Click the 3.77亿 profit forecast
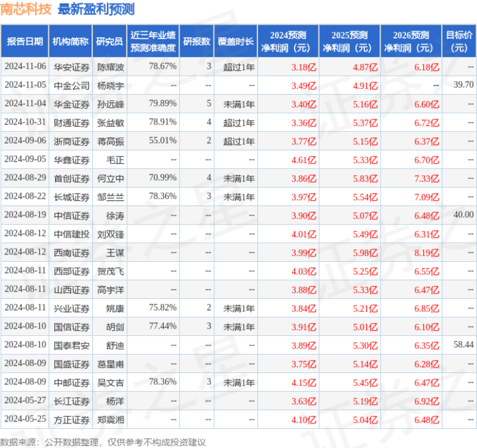Viewport: 477px width, 448px height. pos(304,141)
